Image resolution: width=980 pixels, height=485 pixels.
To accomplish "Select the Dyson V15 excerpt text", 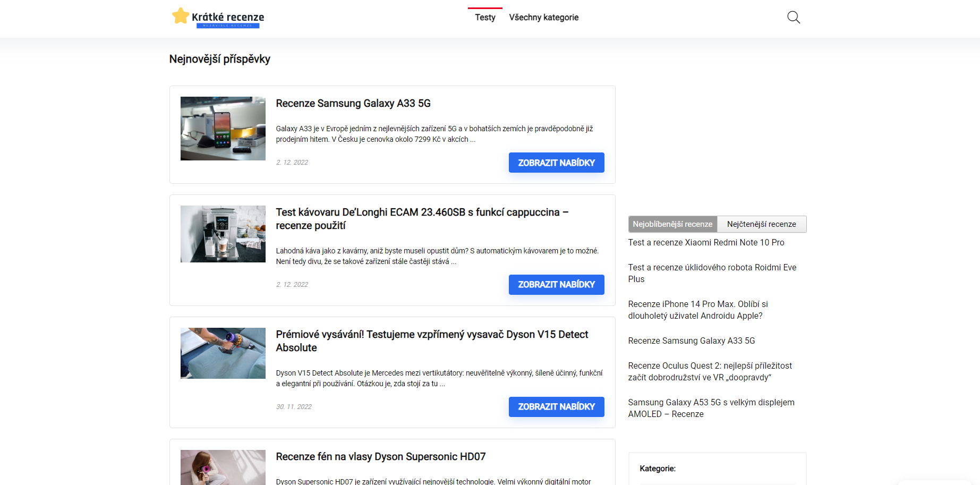I will coord(439,378).
